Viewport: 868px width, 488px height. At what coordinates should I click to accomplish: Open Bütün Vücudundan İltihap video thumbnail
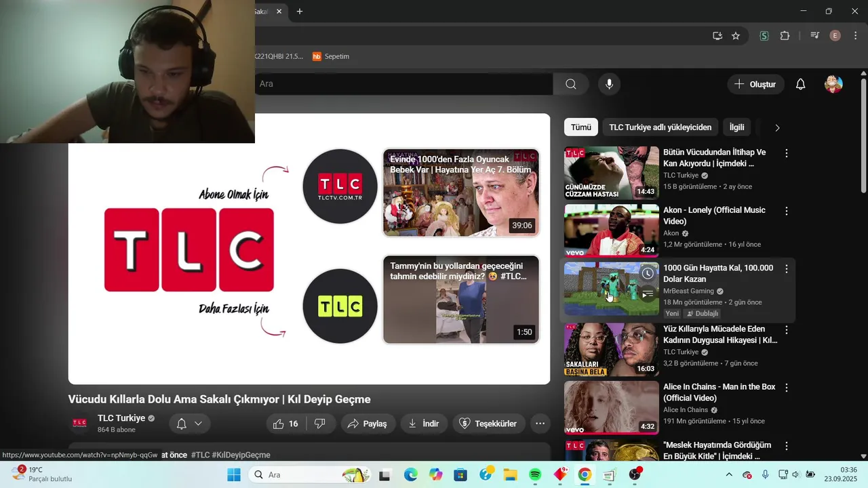[612, 173]
